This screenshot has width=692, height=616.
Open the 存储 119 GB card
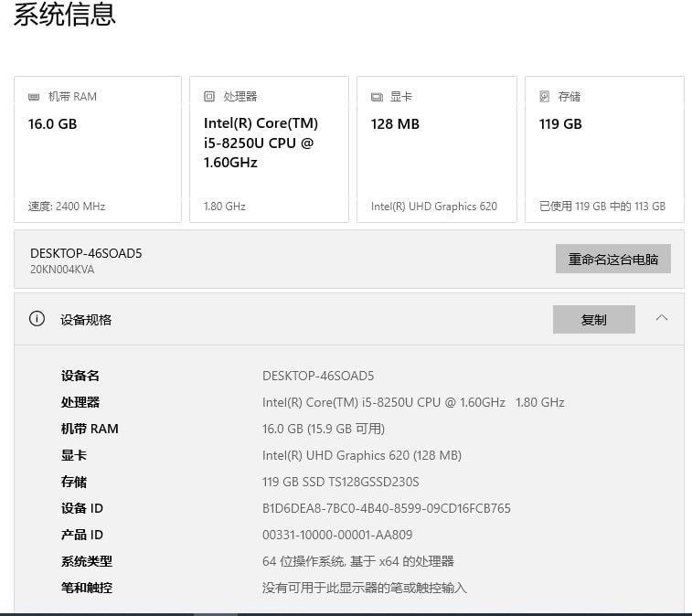(604, 150)
